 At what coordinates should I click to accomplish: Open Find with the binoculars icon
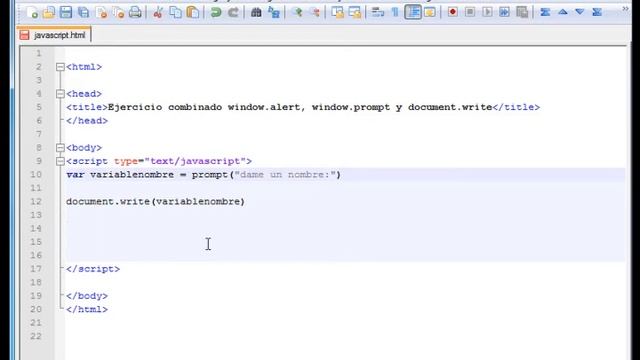pyautogui.click(x=256, y=13)
